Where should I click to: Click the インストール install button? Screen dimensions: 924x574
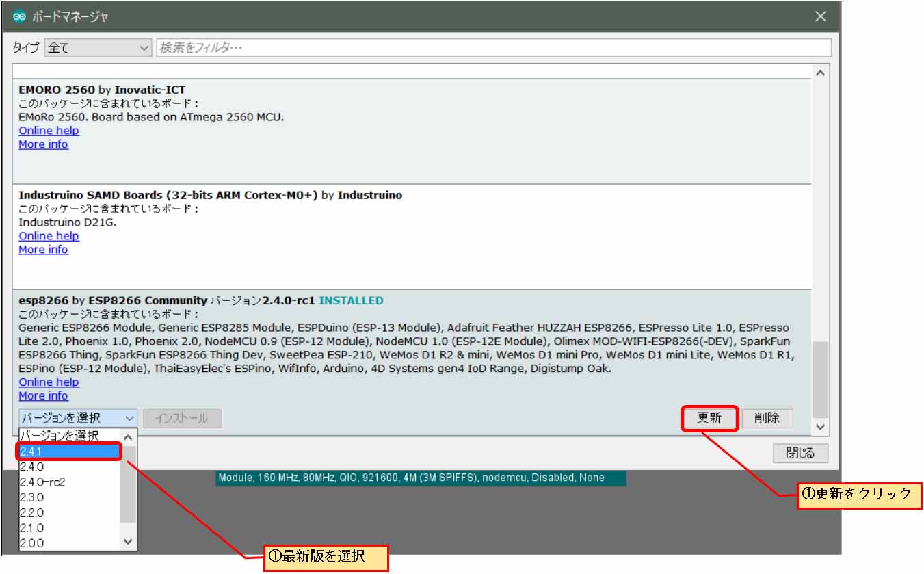pos(182,418)
